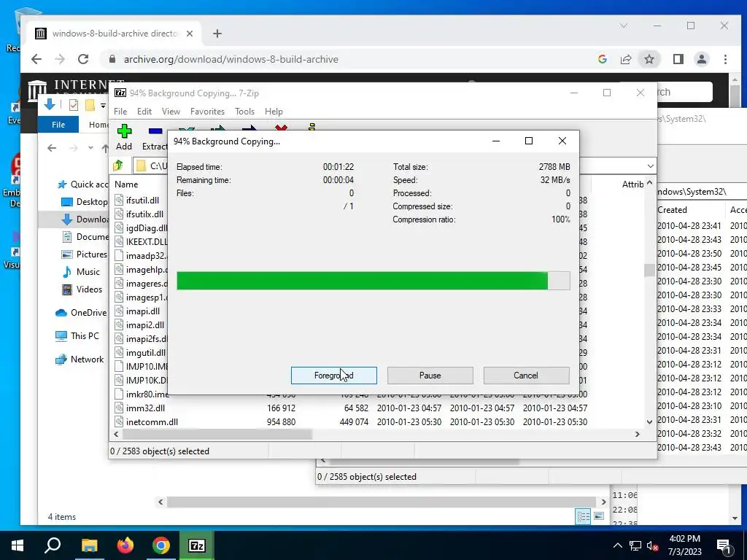The height and width of the screenshot is (560, 747).
Task: Open a new Chrome tab
Action: click(x=217, y=34)
